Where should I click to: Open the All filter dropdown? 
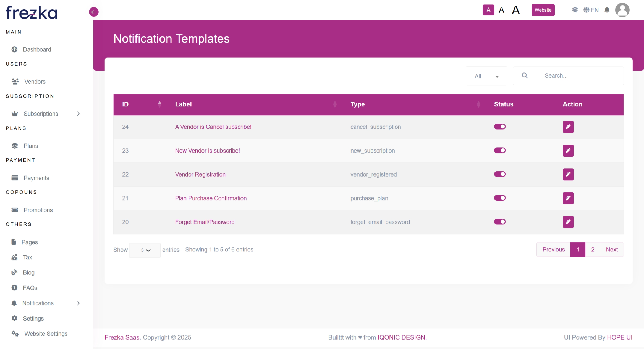(486, 76)
